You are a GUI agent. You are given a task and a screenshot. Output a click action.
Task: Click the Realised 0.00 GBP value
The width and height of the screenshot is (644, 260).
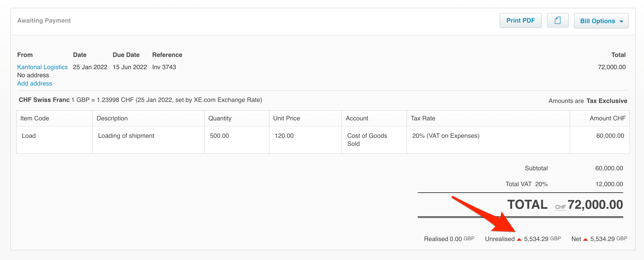(449, 239)
